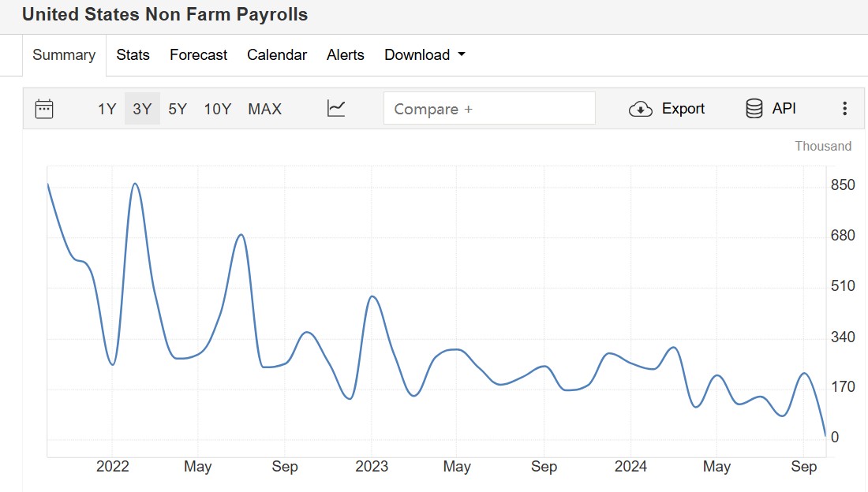868x492 pixels.
Task: Open the Calendar tab
Action: (x=277, y=55)
